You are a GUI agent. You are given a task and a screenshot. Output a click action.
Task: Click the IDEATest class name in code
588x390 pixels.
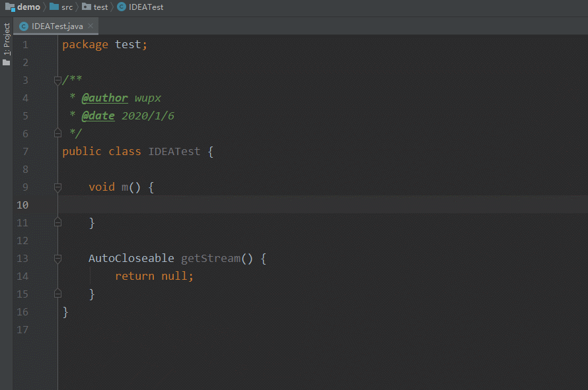click(174, 152)
